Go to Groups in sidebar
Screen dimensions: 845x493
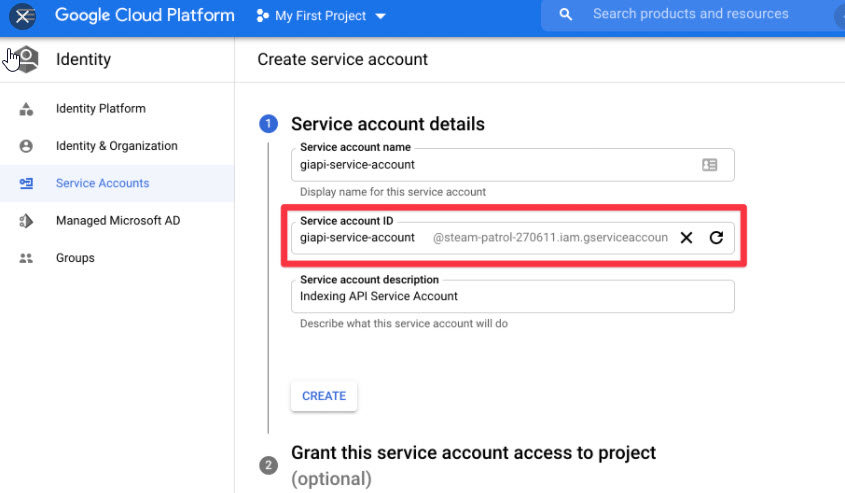75,258
